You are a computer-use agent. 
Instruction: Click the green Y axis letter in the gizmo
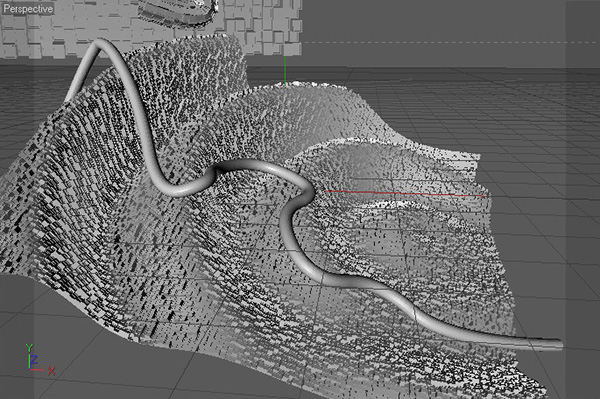click(x=29, y=348)
